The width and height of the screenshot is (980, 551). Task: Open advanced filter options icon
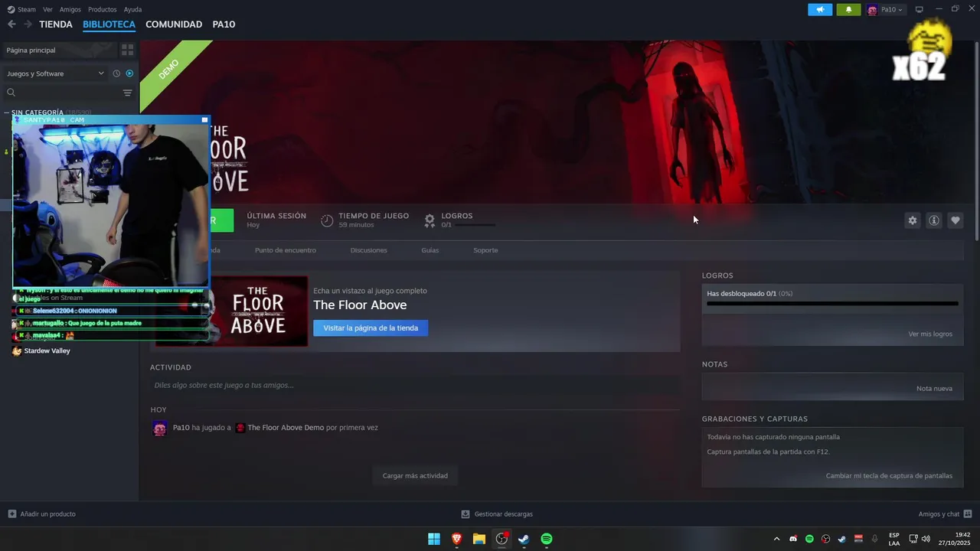pos(127,93)
